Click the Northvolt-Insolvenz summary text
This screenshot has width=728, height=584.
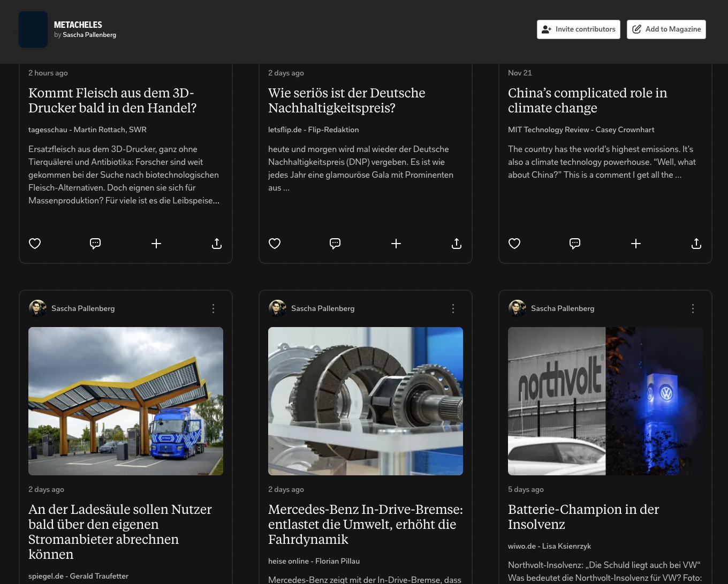coord(605,571)
